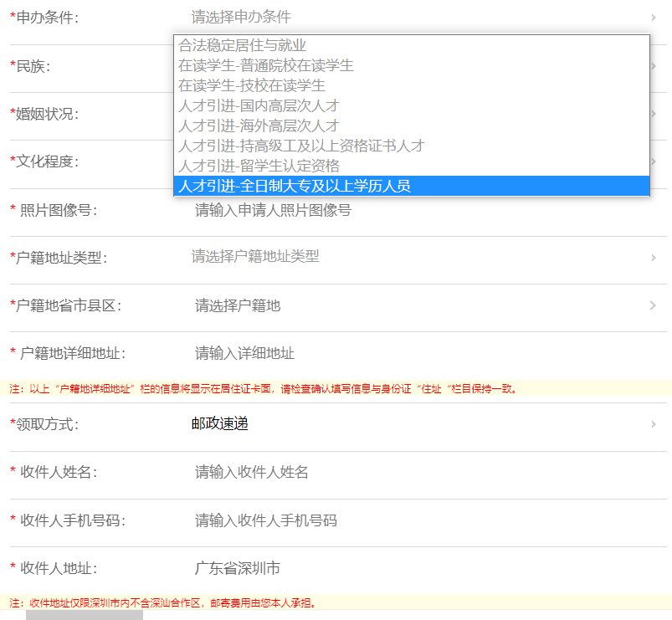Click 户籍地详细地址 red note text
This screenshot has width=672, height=620.
pyautogui.click(x=263, y=389)
